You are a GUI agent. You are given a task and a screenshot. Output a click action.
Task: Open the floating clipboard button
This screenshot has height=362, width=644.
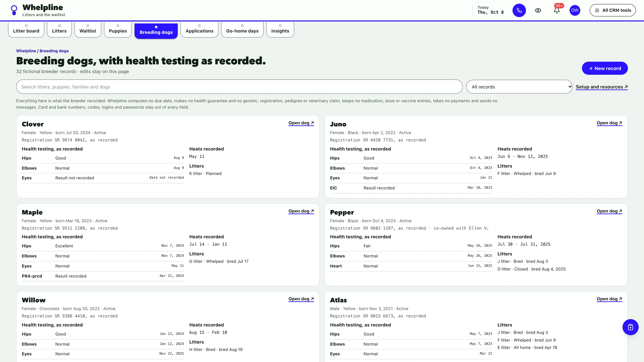point(630,327)
